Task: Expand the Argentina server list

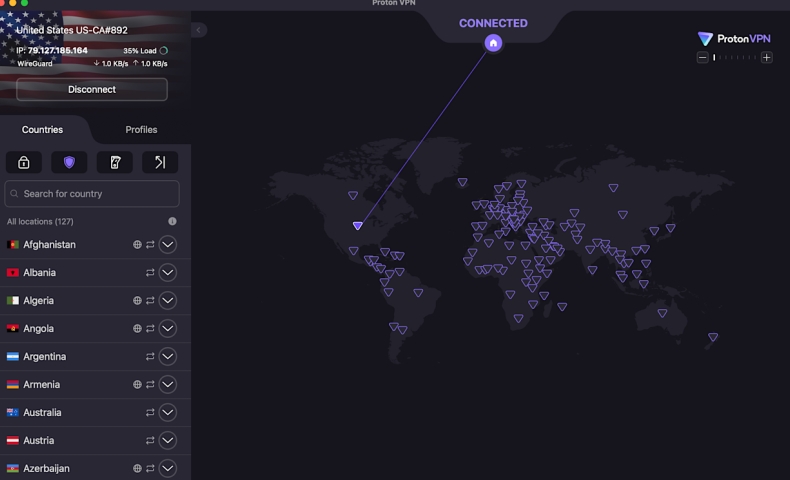Action: coord(168,356)
